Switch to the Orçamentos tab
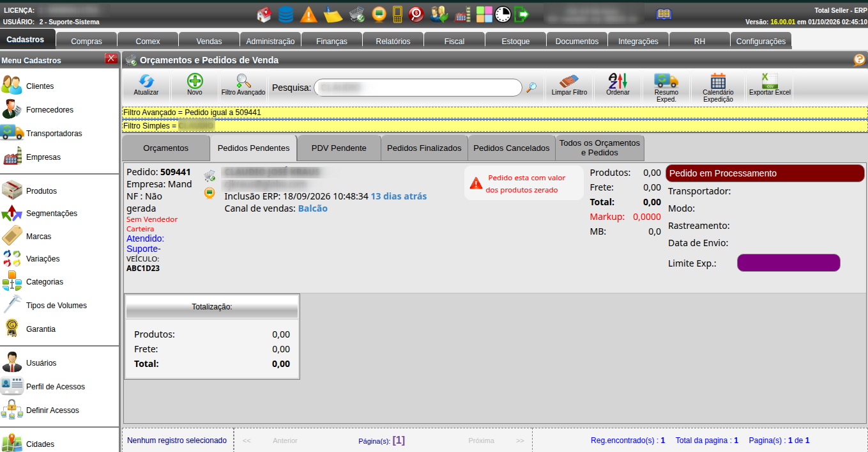 (x=166, y=148)
